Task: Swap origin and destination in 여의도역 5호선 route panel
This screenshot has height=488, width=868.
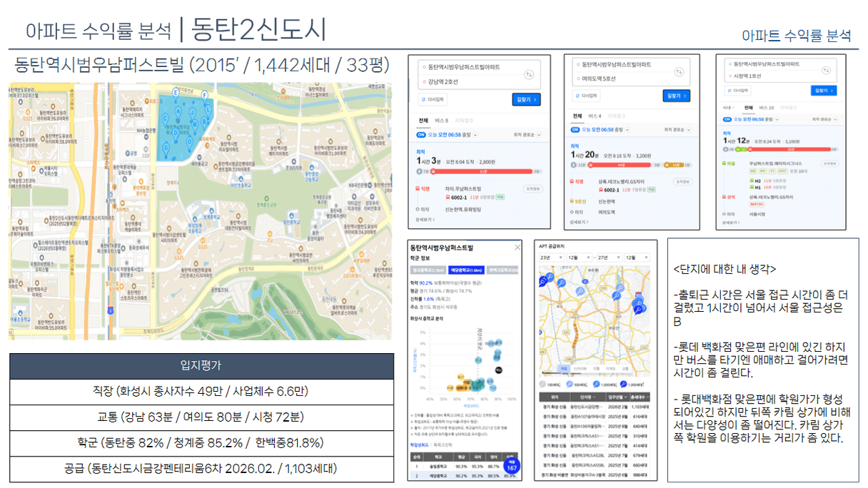Action: pos(679,72)
